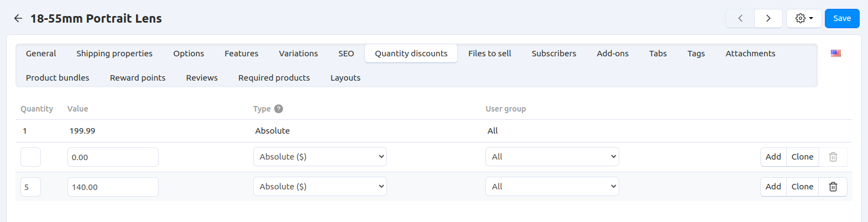Go back using the left arrow icon

coord(18,18)
